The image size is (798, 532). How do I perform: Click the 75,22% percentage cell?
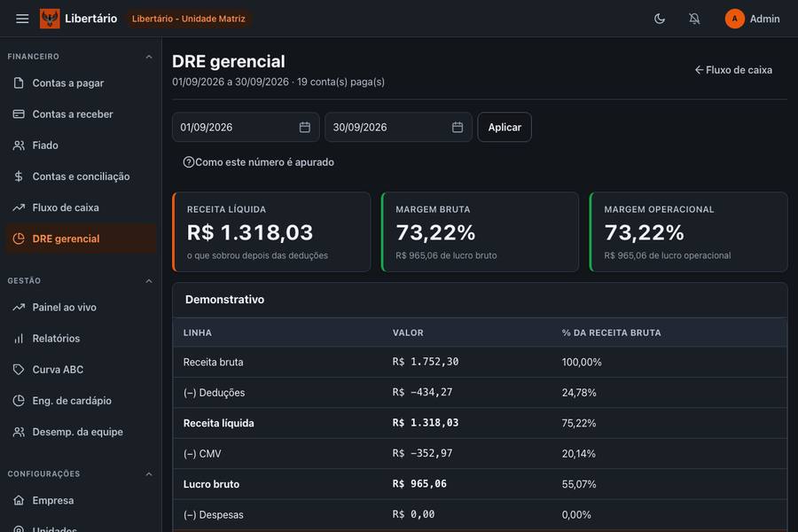[579, 423]
